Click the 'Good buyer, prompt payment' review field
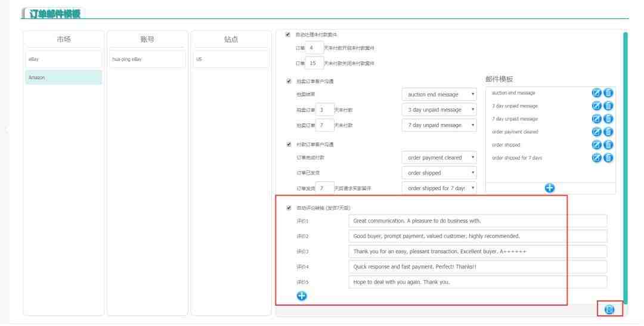This screenshot has height=326, width=644. click(478, 236)
